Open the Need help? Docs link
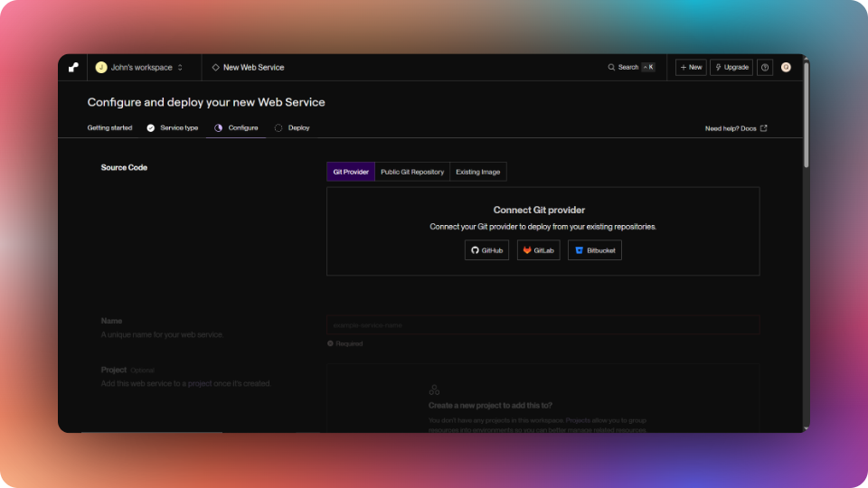This screenshot has height=488, width=868. [x=736, y=128]
